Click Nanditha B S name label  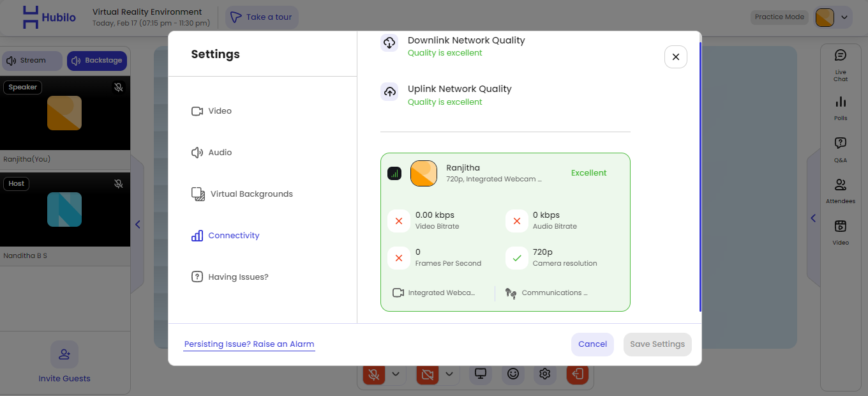pos(25,255)
